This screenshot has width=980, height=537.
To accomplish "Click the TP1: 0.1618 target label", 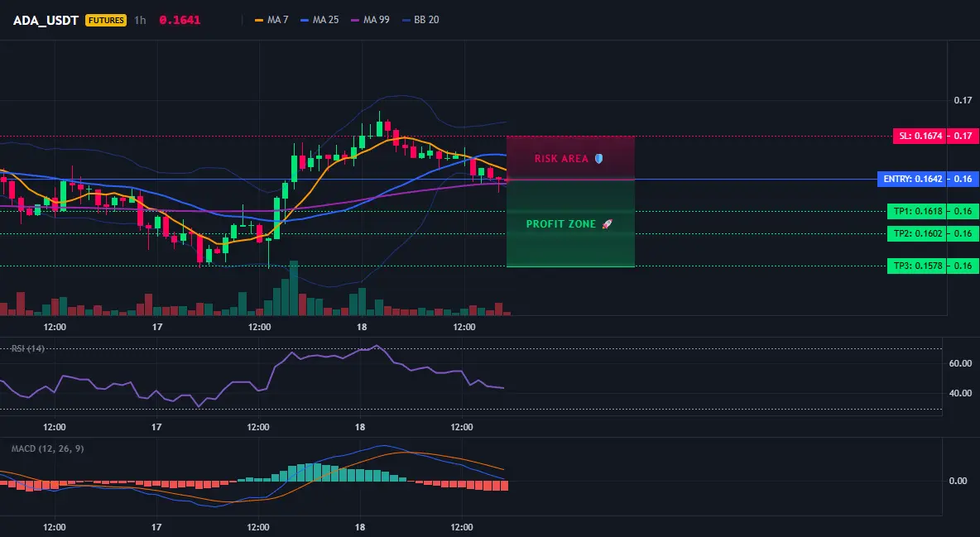I will point(917,211).
